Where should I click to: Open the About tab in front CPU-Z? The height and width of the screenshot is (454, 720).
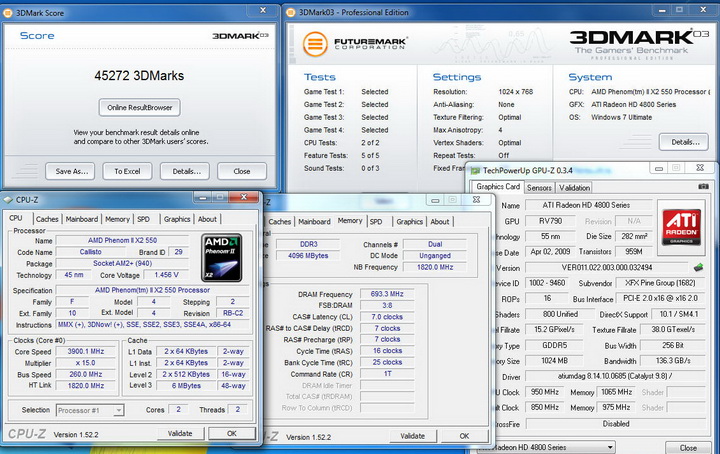(207, 219)
